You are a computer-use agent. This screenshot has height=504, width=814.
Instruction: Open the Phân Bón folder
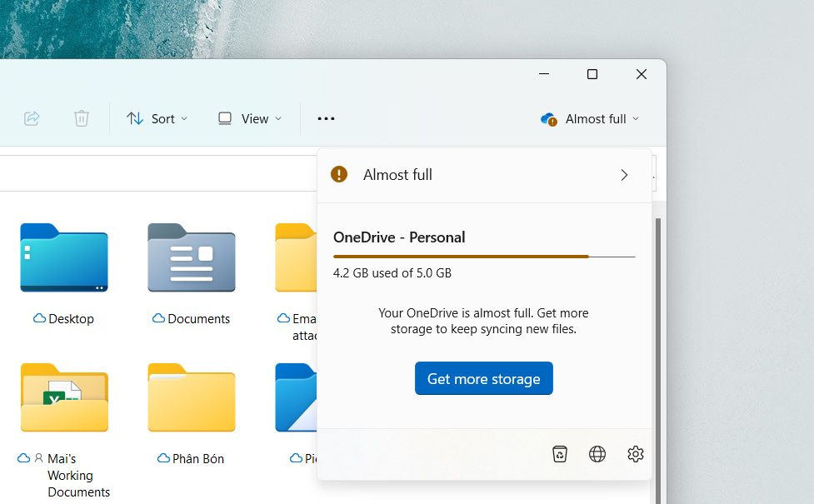pos(191,399)
